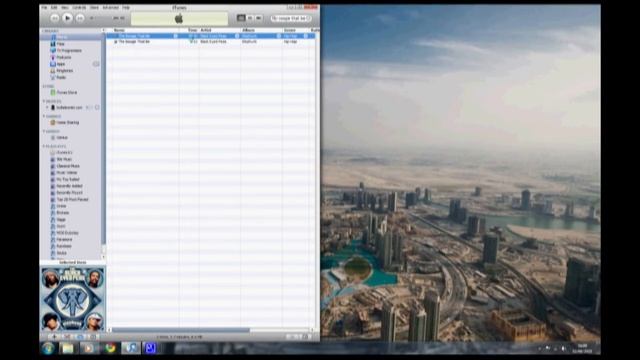Click the iTunes taskbar icon
Viewport: 640px width, 360px height.
pyautogui.click(x=131, y=348)
